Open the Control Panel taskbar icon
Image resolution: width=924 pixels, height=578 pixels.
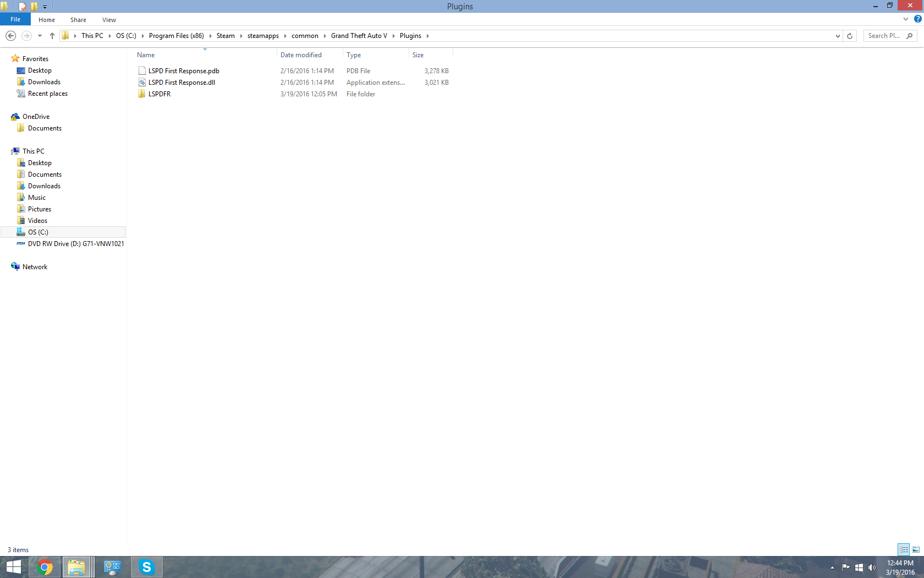click(x=112, y=567)
